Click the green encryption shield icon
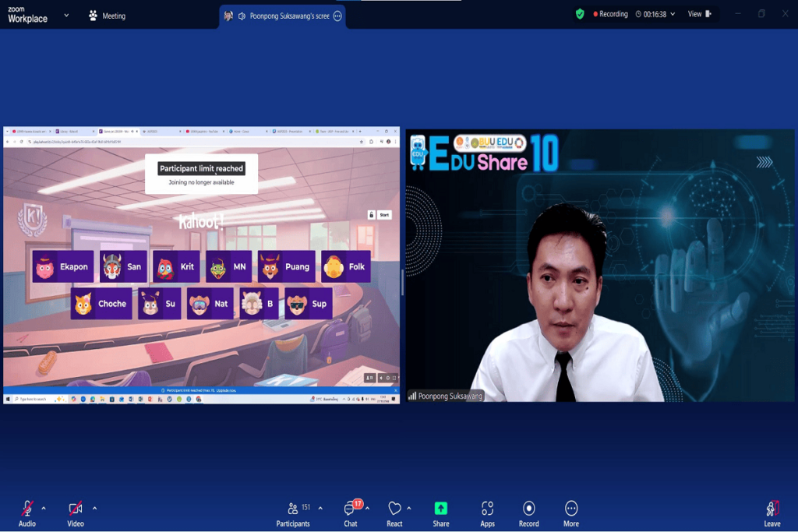 pyautogui.click(x=580, y=14)
